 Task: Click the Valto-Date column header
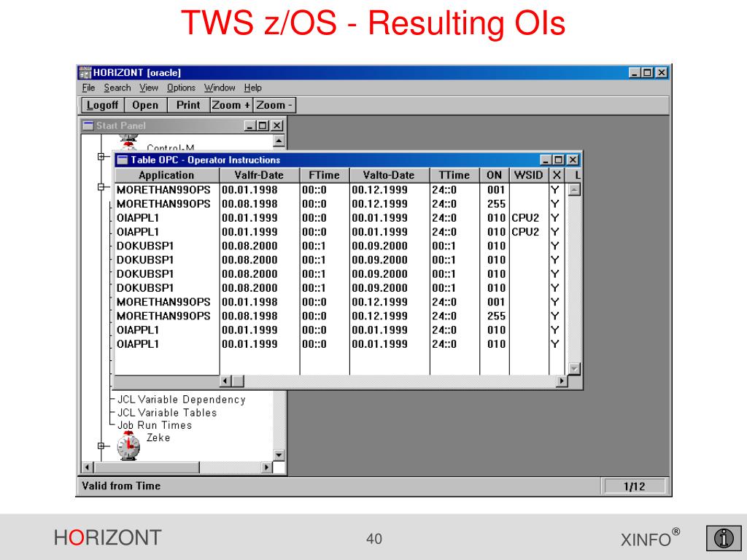click(390, 175)
